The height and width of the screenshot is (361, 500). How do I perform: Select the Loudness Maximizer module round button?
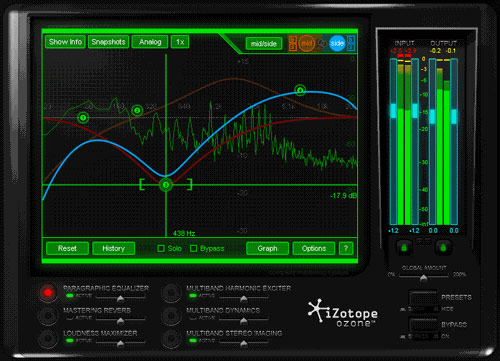click(x=48, y=338)
